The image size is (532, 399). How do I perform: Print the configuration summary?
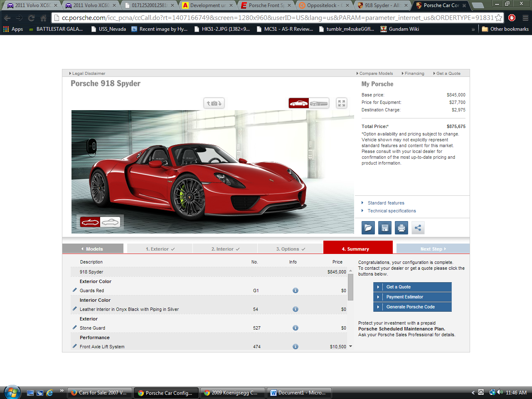tap(401, 228)
